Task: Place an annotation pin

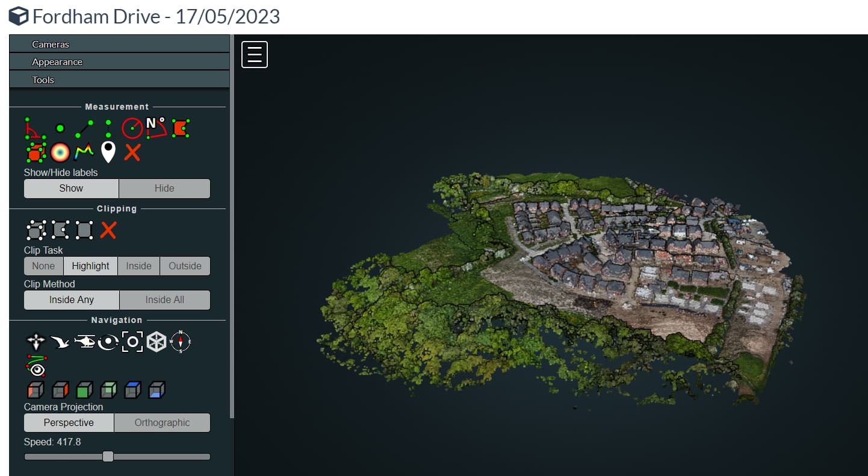Action: pos(108,152)
